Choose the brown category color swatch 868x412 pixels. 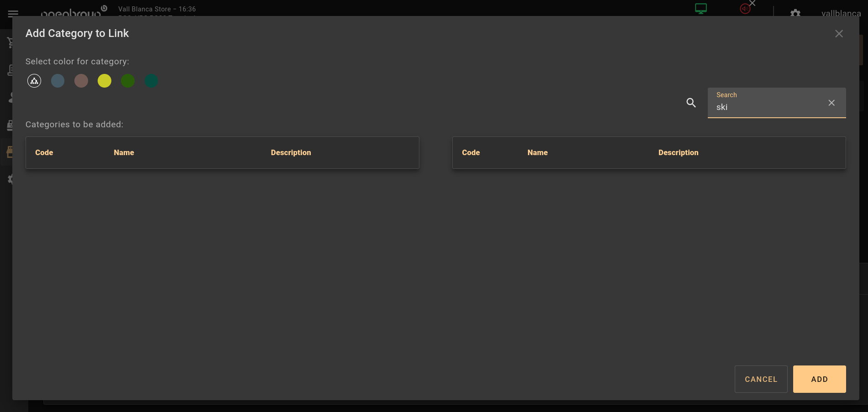[81, 81]
